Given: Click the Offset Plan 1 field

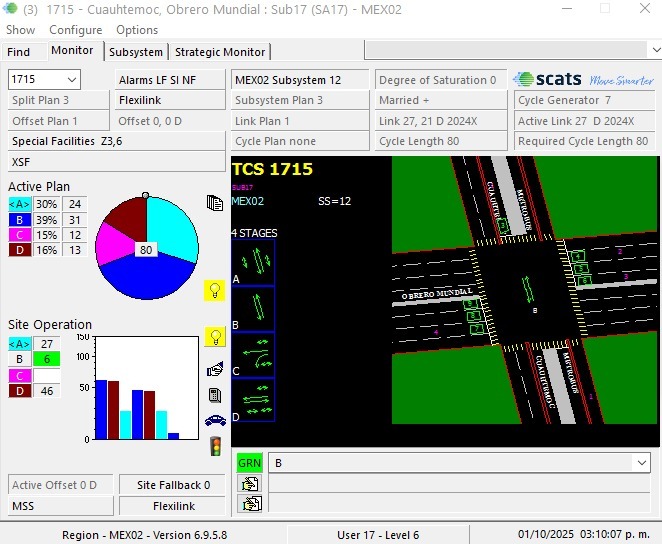Looking at the screenshot, I should point(58,121).
